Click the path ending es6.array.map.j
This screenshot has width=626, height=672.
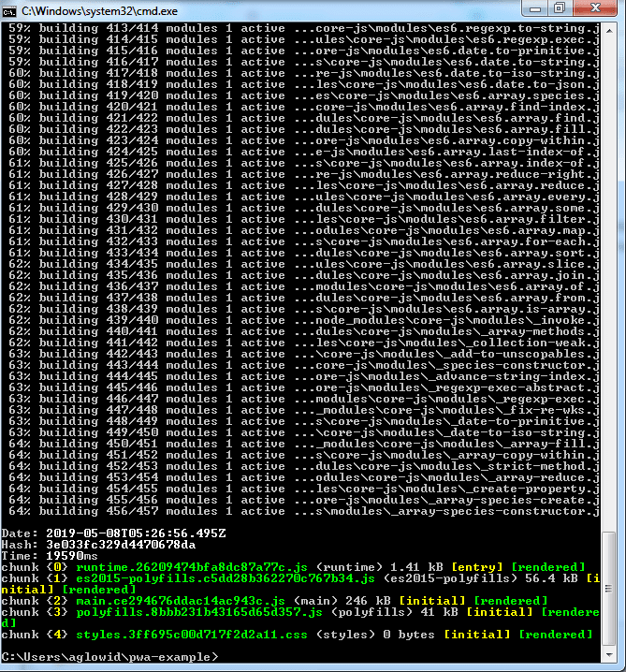(447, 230)
